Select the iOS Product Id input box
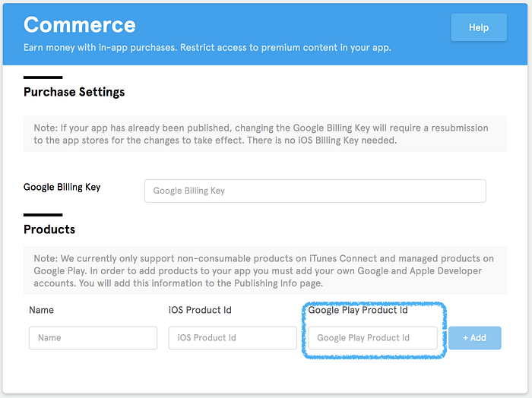 point(233,338)
